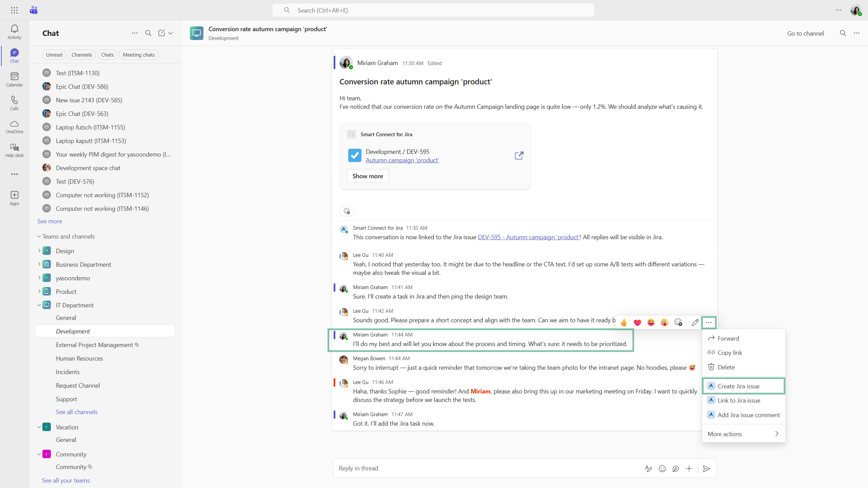The width and height of the screenshot is (868, 488).
Task: Open the More actions submenu
Action: (x=743, y=434)
